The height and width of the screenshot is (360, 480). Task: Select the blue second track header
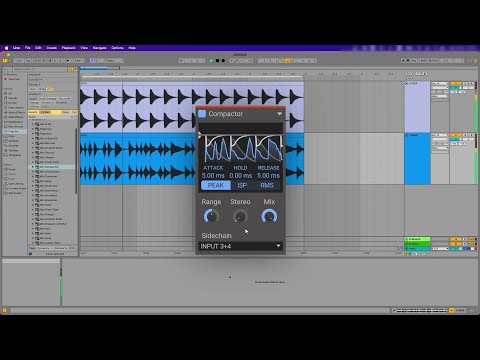(417, 159)
